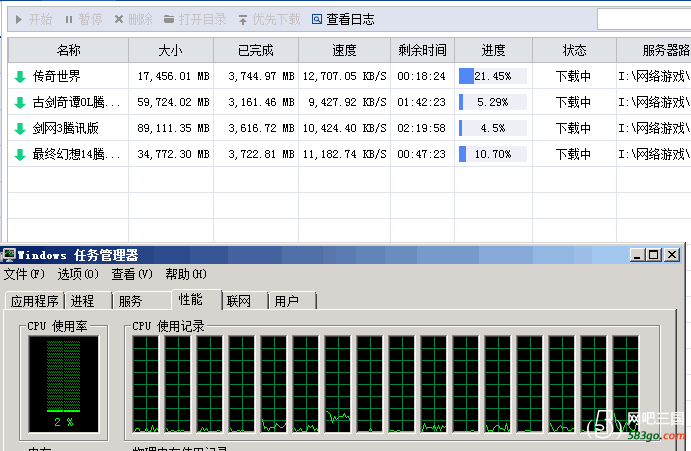Sort by the 速度 column header
This screenshot has width=691, height=451.
point(344,50)
